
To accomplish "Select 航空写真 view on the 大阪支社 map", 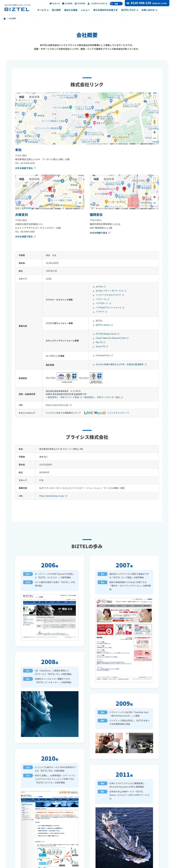I will tap(34, 179).
